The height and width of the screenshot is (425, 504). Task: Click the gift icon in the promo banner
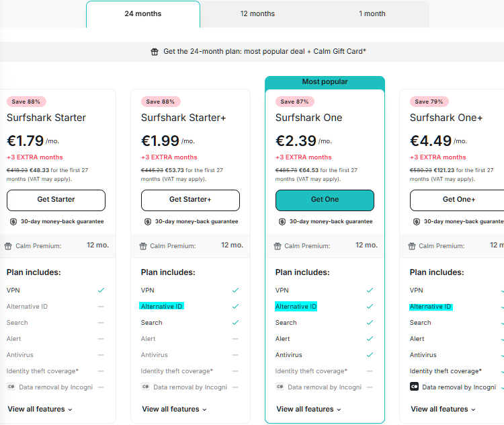coord(155,52)
